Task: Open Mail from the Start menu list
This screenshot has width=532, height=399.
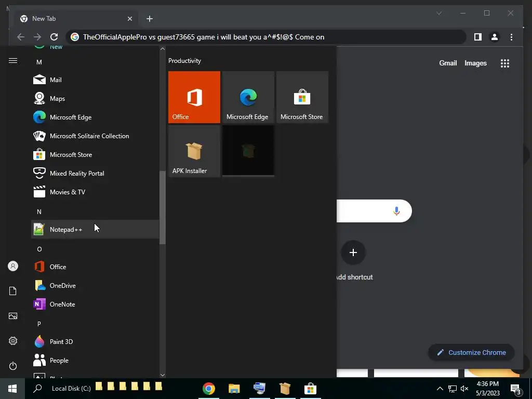Action: coord(95,79)
